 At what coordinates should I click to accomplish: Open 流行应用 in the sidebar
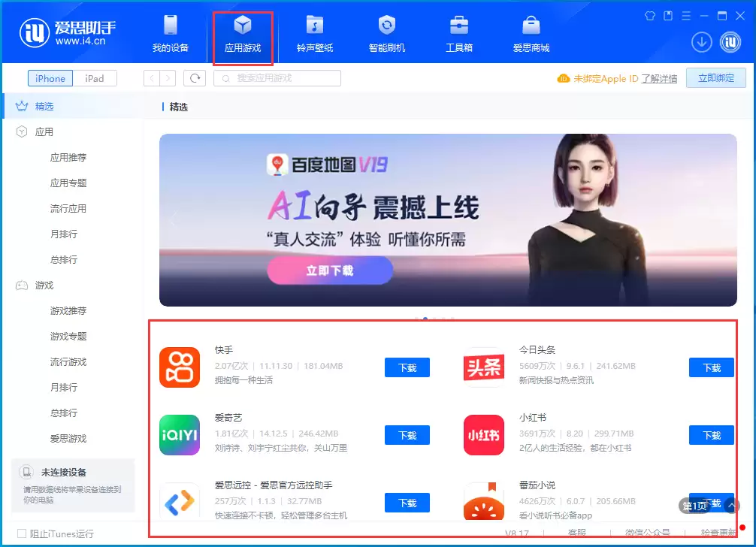coord(68,208)
